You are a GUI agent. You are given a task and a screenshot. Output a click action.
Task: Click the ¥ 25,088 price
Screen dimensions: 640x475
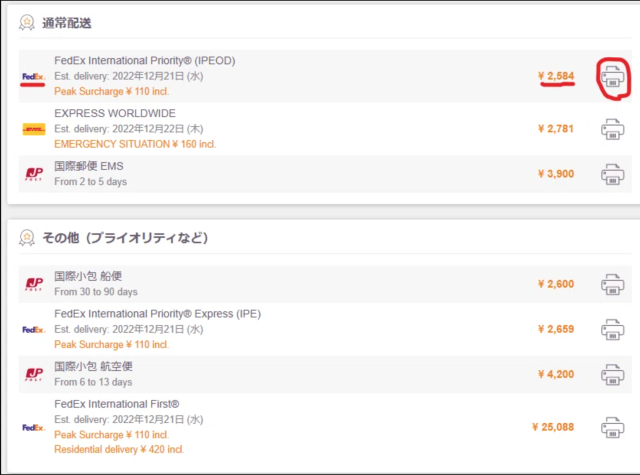point(553,427)
